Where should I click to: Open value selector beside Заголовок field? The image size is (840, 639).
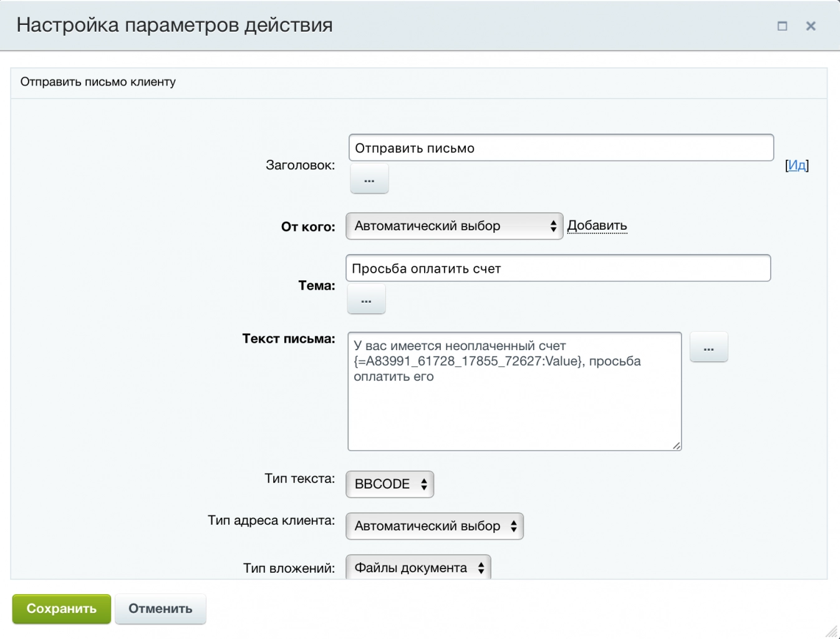coord(369,178)
